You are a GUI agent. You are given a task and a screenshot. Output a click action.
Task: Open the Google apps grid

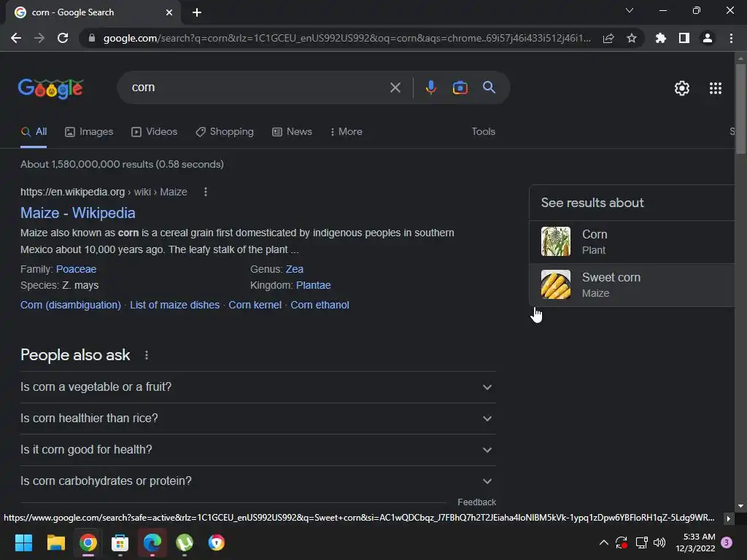coord(715,88)
